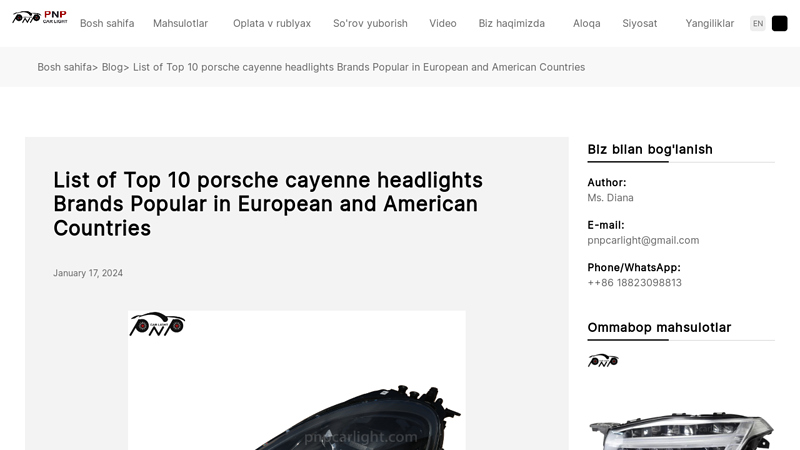
Task: Go to Blog in breadcrumb
Action: click(112, 67)
